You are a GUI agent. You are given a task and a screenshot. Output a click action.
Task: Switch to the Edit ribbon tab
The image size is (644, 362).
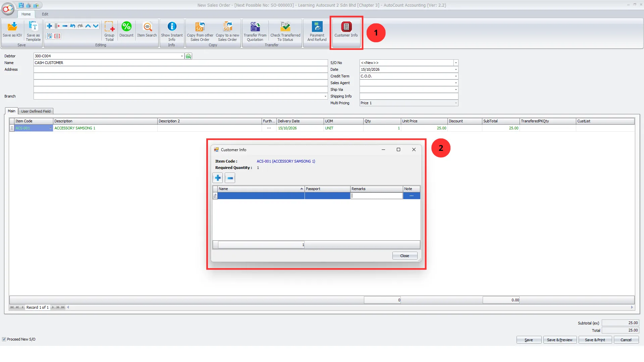[45, 14]
